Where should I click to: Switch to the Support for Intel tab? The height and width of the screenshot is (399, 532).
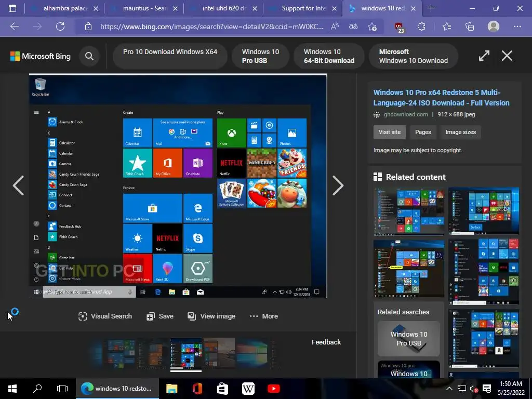tap(303, 8)
